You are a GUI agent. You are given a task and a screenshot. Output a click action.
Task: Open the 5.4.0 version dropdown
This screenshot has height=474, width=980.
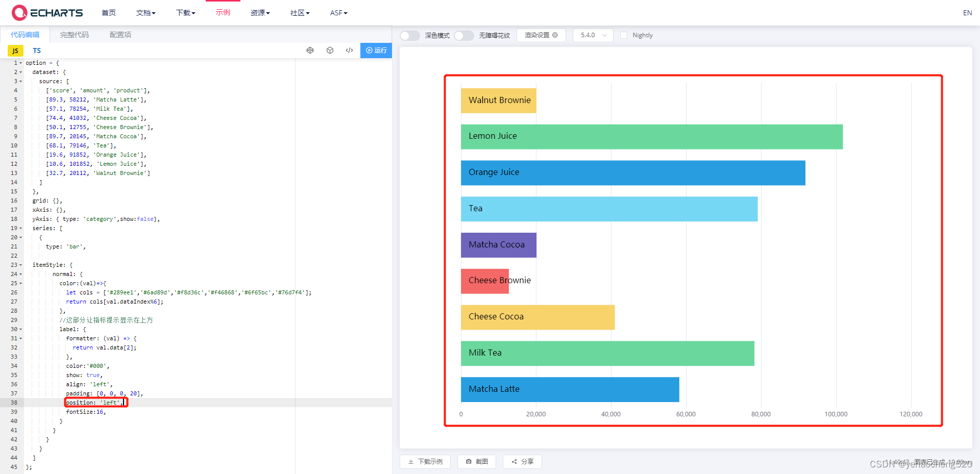pos(593,35)
